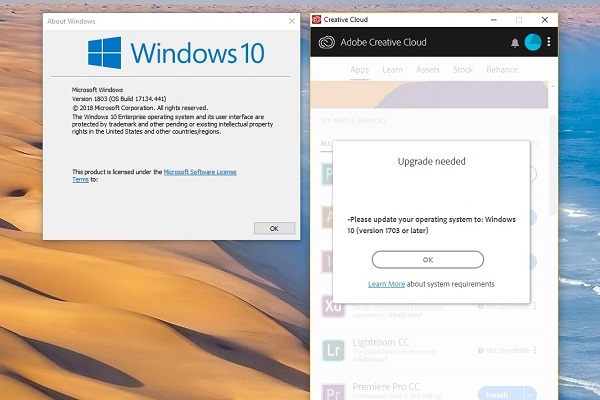Open the Creative Cloud notifications bell

pyautogui.click(x=515, y=42)
